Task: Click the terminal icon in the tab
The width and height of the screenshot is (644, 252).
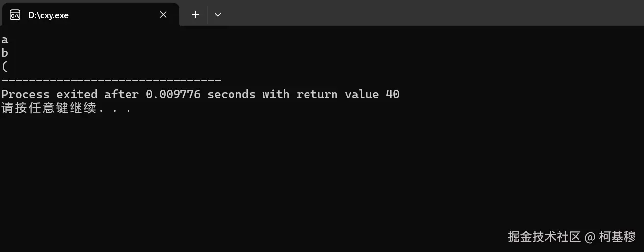Action: 15,15
